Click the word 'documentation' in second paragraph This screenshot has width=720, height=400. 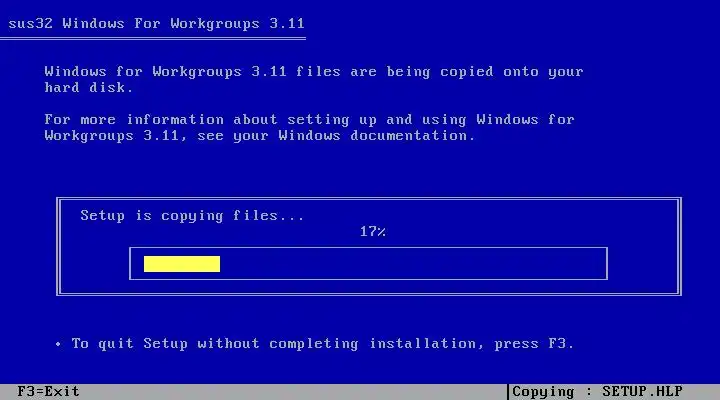point(409,135)
